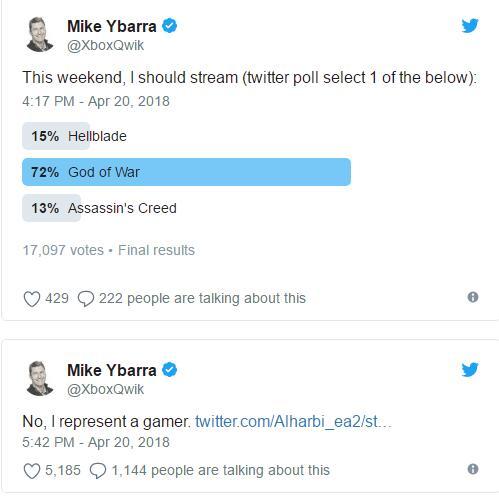Click the Twitter bird icon on the poll tweet
This screenshot has height=502, width=499.
[470, 26]
